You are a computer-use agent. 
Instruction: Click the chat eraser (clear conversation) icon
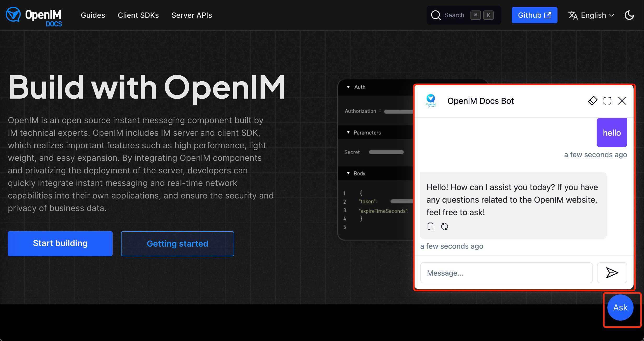[x=593, y=101]
